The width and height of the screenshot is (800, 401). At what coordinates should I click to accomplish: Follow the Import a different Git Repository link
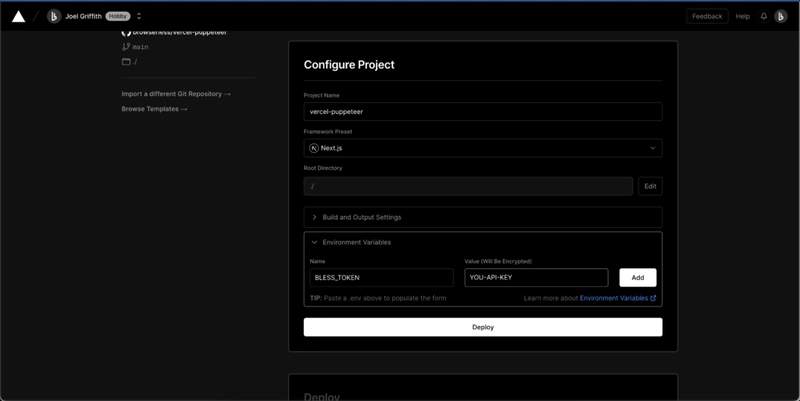[176, 94]
